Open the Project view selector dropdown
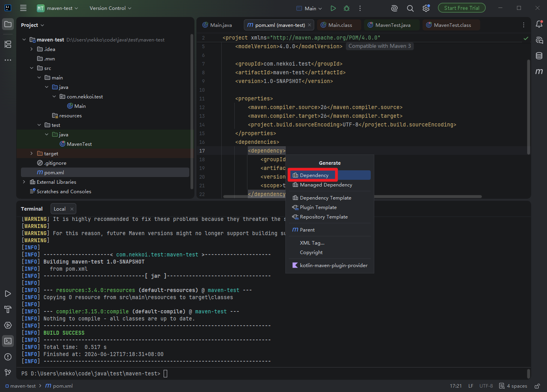 32,25
